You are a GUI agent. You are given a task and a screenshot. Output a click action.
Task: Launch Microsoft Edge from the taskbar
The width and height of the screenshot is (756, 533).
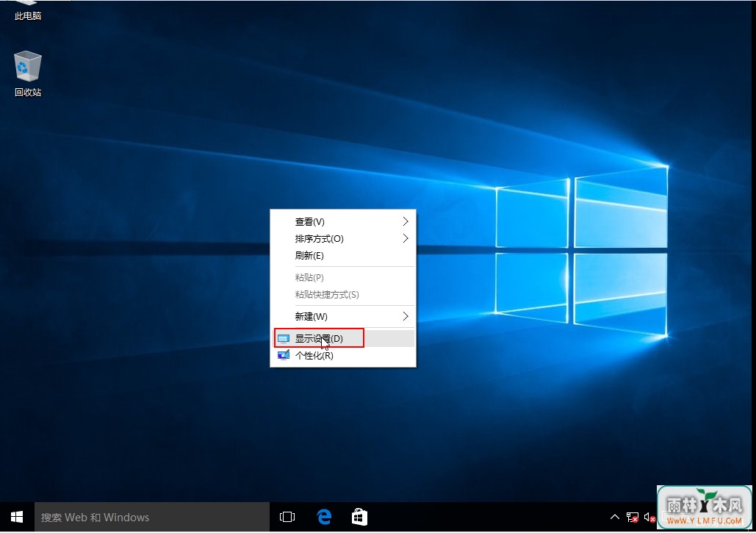click(x=324, y=517)
